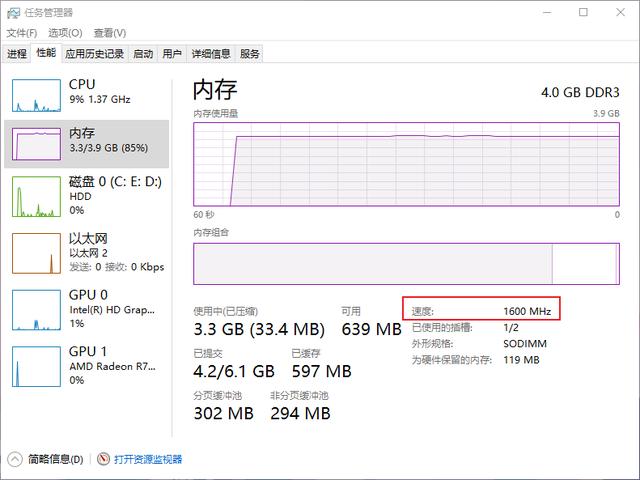This screenshot has width=640, height=480.
Task: Select GPU 0 Intel HD Graphics item
Action: click(x=87, y=309)
